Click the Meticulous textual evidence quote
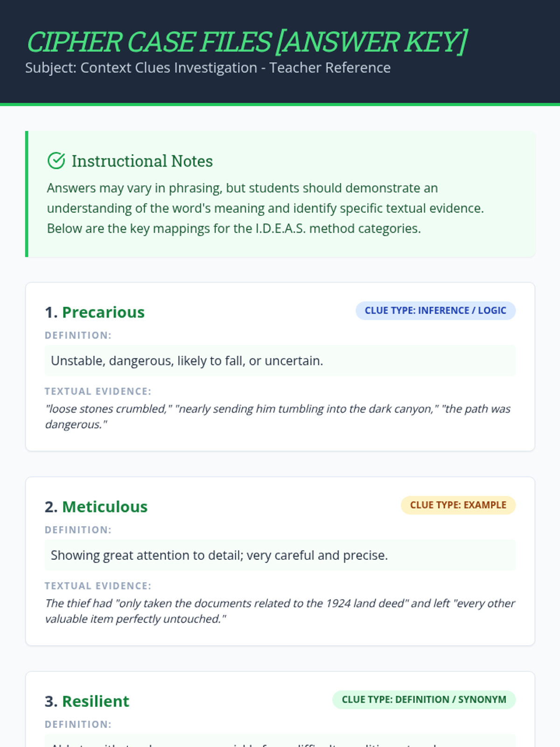560x747 pixels. (x=280, y=611)
